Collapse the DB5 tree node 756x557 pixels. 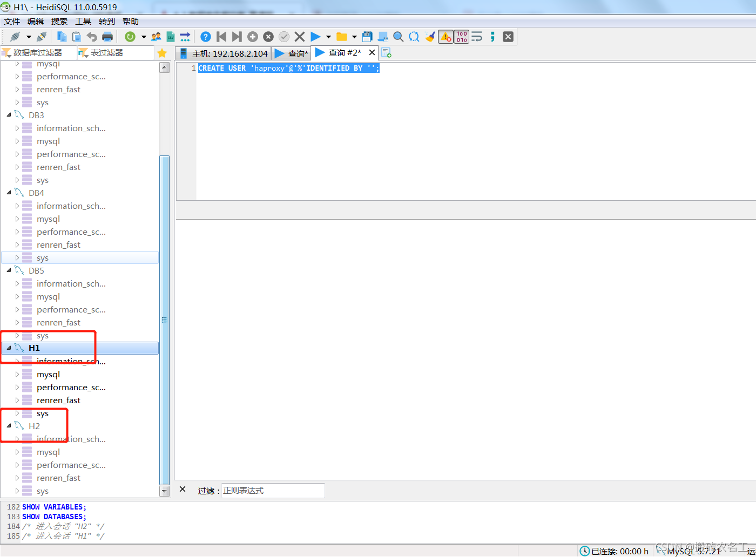[9, 270]
